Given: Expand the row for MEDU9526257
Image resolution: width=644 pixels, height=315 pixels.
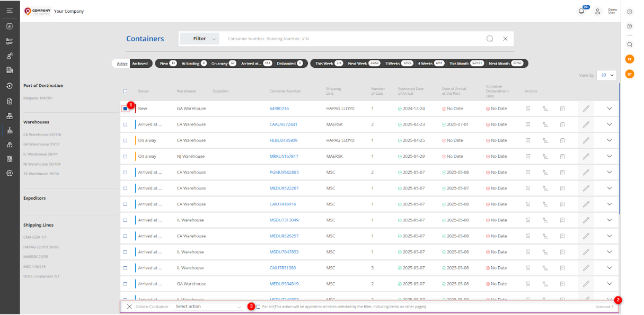Looking at the screenshot, I should [x=609, y=236].
